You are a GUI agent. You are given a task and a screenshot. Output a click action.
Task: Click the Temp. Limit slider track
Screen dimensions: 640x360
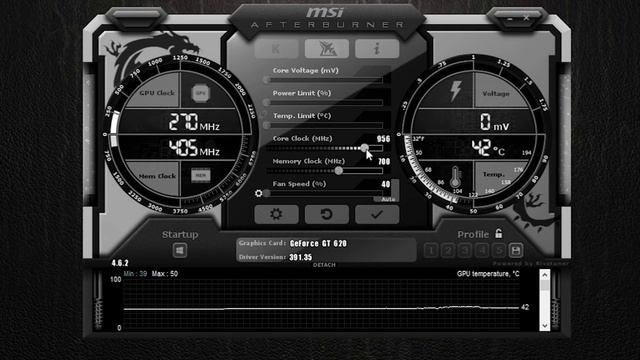[x=325, y=125]
